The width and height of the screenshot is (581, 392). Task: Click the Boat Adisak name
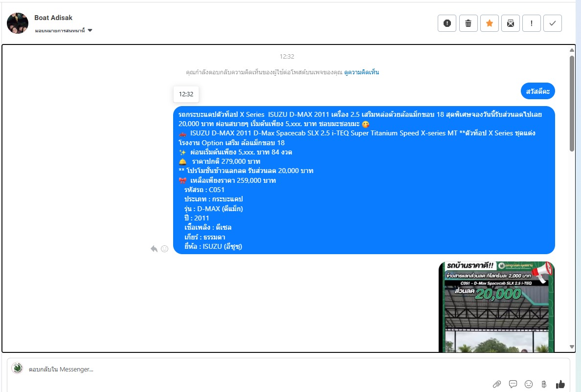[x=53, y=18]
